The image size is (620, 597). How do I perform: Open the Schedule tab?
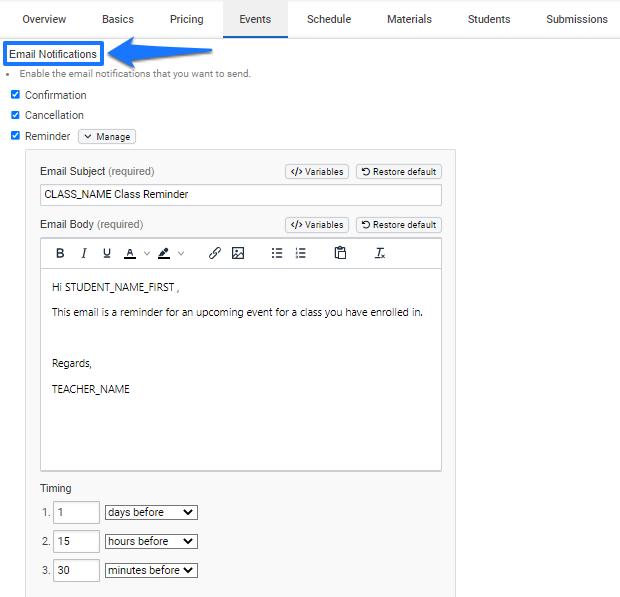[329, 19]
